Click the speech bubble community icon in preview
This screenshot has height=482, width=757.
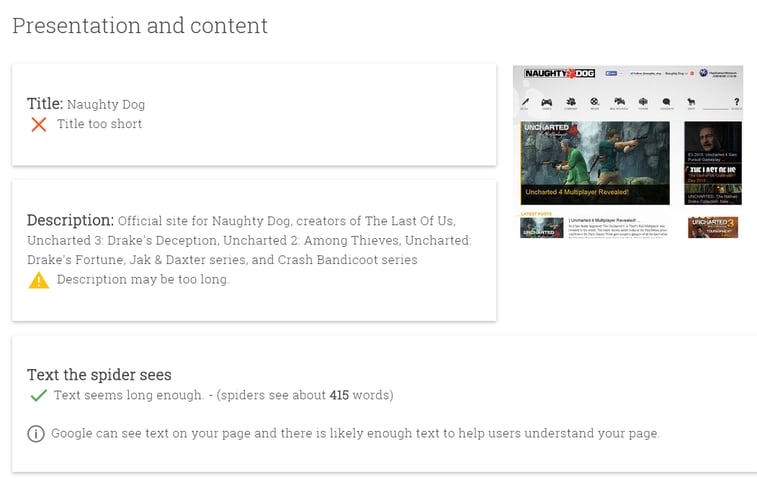pos(667,101)
